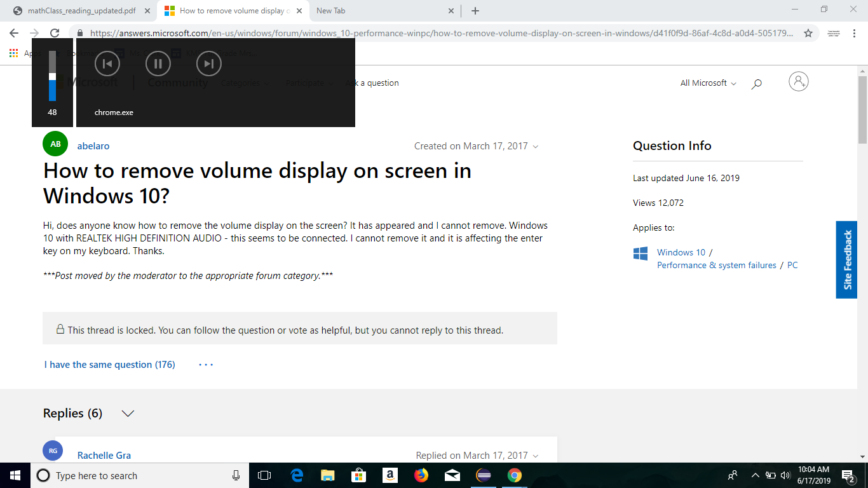
Task: Go back using browser back arrow
Action: pos(14,33)
